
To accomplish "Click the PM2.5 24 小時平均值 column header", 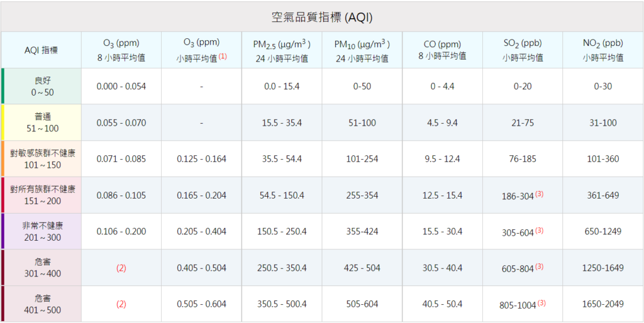I will pos(281,50).
